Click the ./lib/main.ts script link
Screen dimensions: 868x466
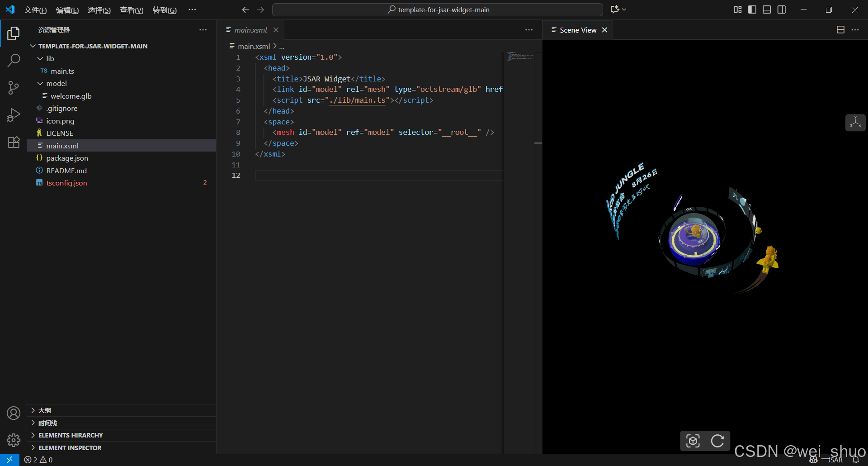pyautogui.click(x=357, y=100)
